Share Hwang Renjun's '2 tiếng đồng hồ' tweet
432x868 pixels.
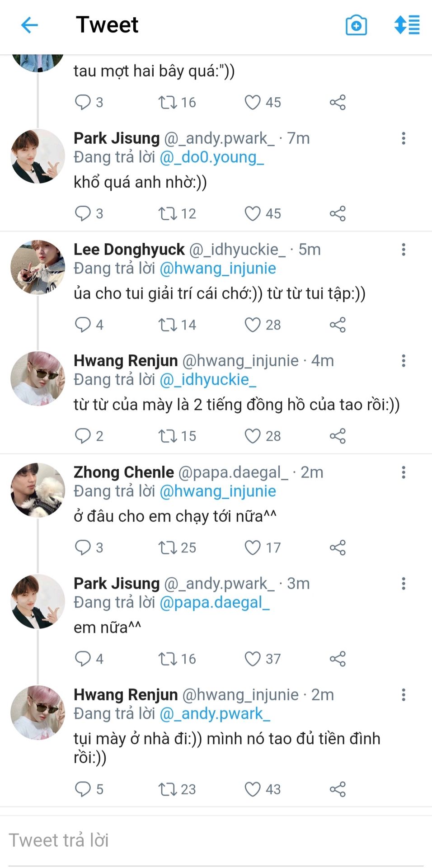tap(338, 436)
